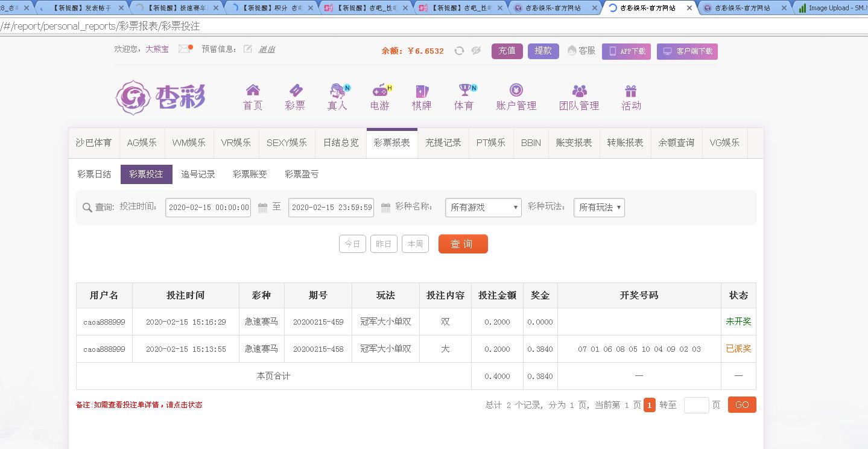The image size is (868, 449).
Task: Switch to WM娱乐 tab
Action: tap(189, 143)
